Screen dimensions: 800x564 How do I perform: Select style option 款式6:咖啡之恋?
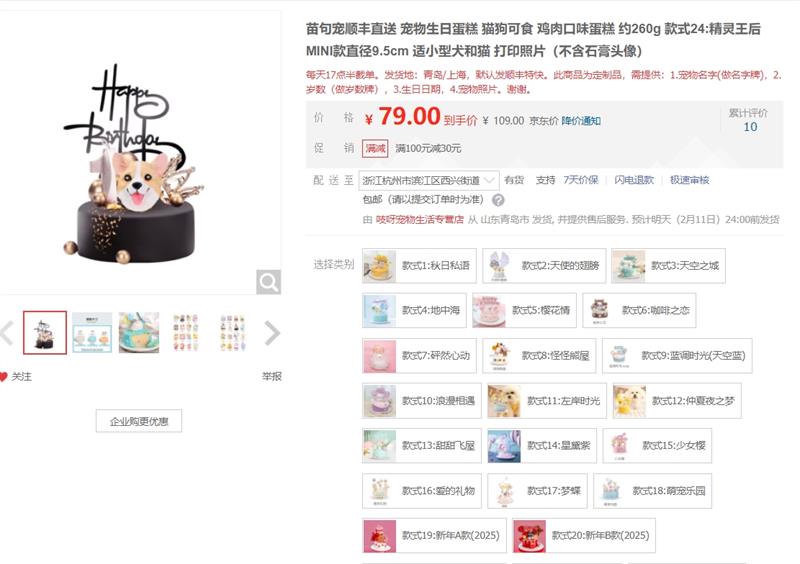click(x=639, y=310)
